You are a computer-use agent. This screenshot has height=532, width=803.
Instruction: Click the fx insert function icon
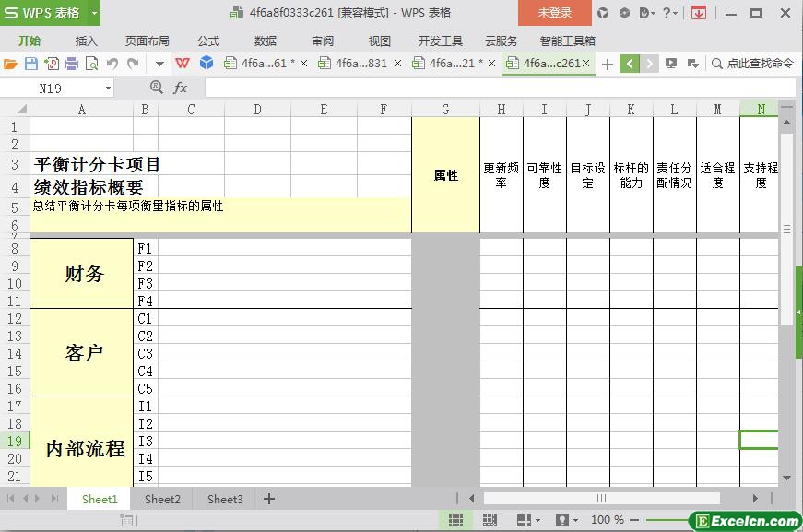[x=181, y=88]
